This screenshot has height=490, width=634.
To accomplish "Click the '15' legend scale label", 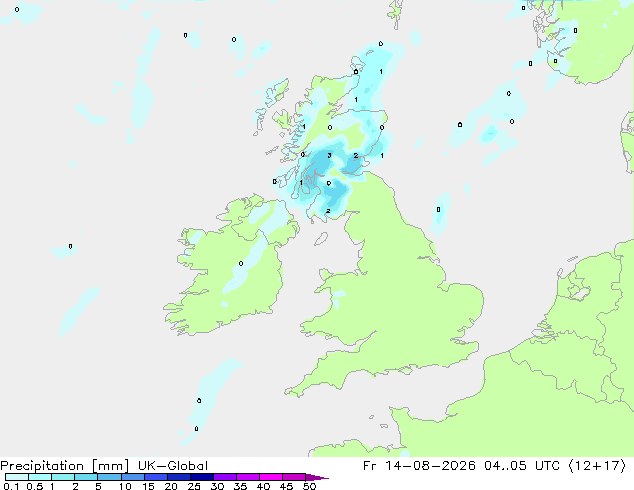I will click(x=148, y=486).
